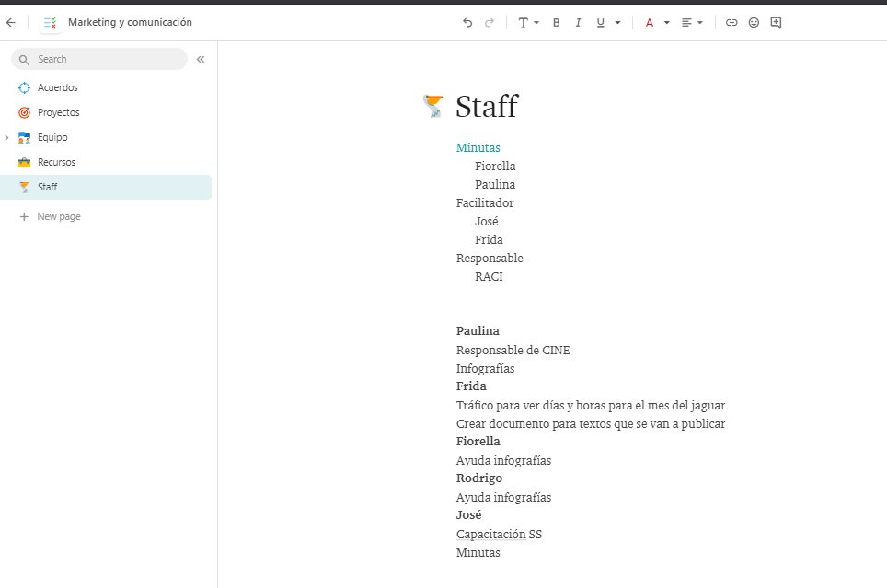This screenshot has height=588, width=887.
Task: Collapse the sidebar with the double chevron
Action: click(x=201, y=59)
